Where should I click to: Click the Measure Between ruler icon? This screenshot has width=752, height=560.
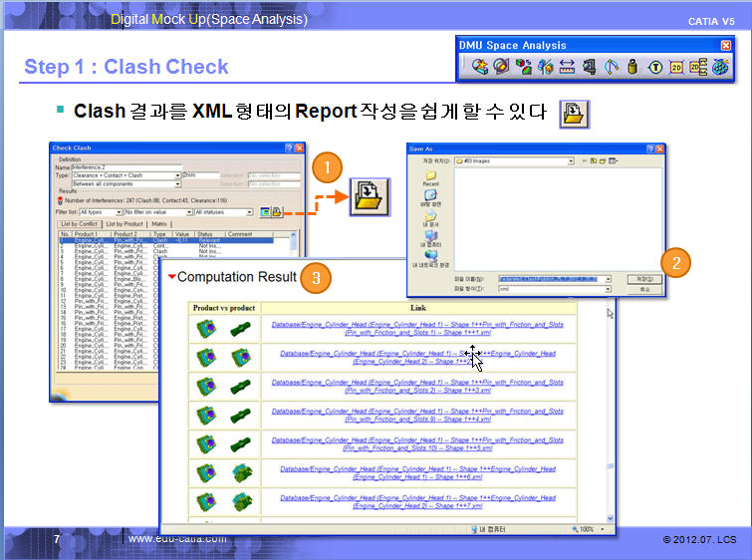point(568,67)
